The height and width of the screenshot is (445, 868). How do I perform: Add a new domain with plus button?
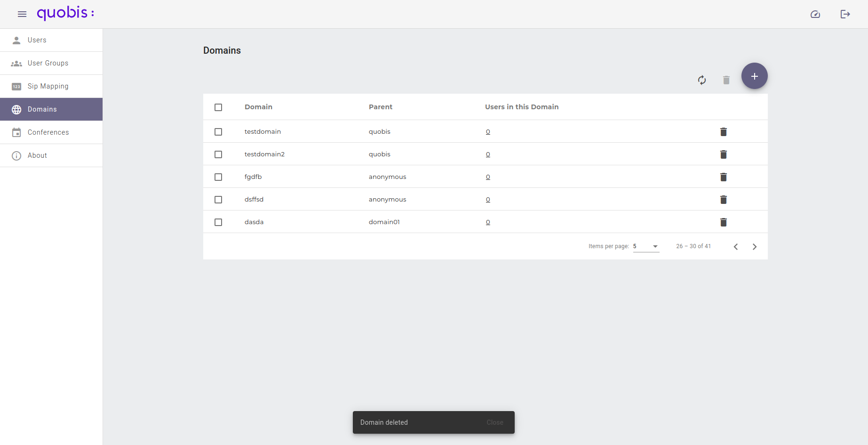coord(755,76)
